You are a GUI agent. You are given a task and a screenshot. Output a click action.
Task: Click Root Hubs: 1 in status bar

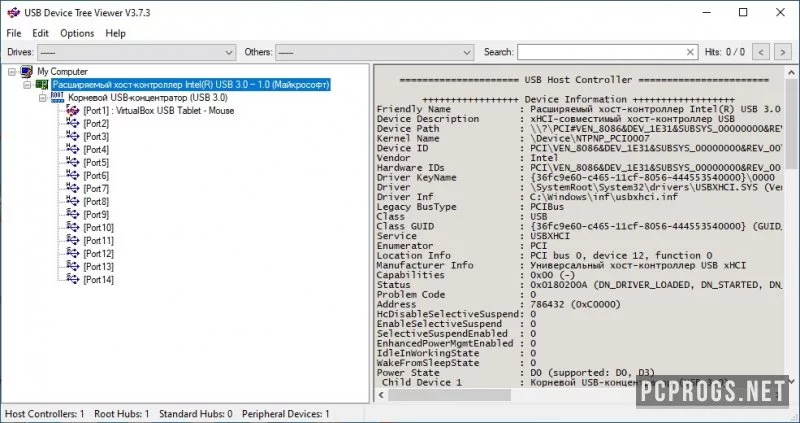(x=121, y=414)
